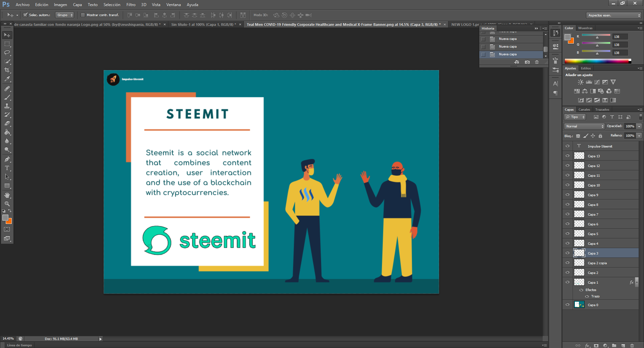
Task: Enable Mostrar contr. transf. checkbox
Action: [83, 15]
